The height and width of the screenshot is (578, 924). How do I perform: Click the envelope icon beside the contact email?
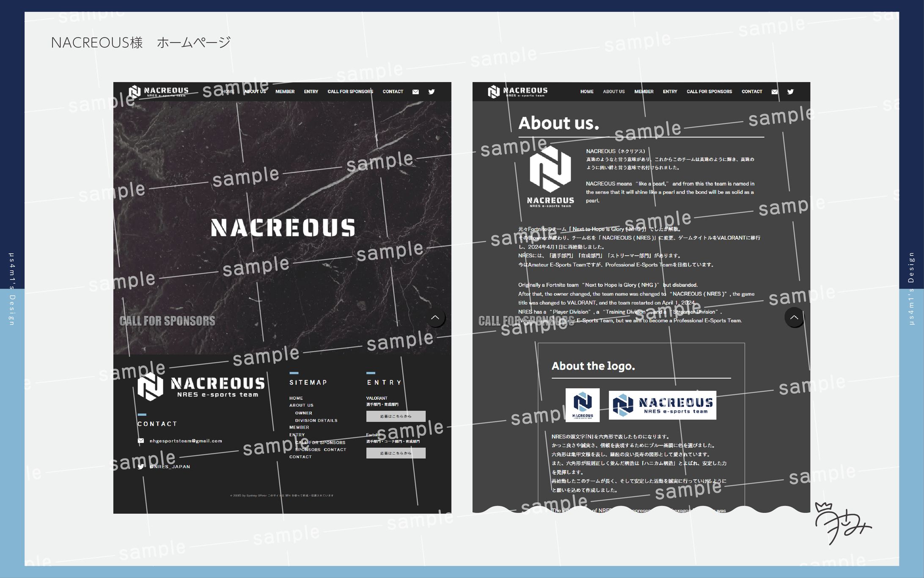pyautogui.click(x=141, y=440)
